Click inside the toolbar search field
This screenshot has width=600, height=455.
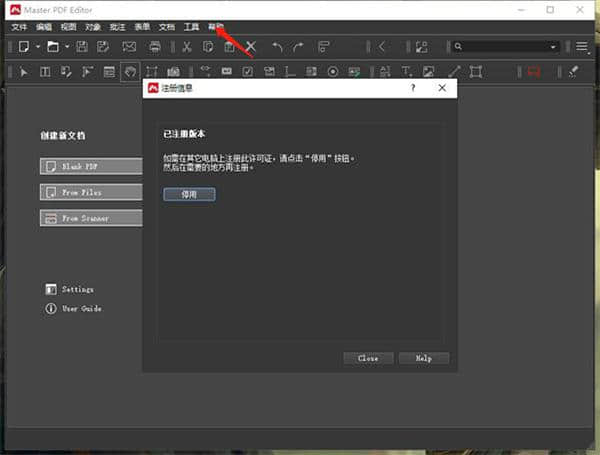coord(500,47)
